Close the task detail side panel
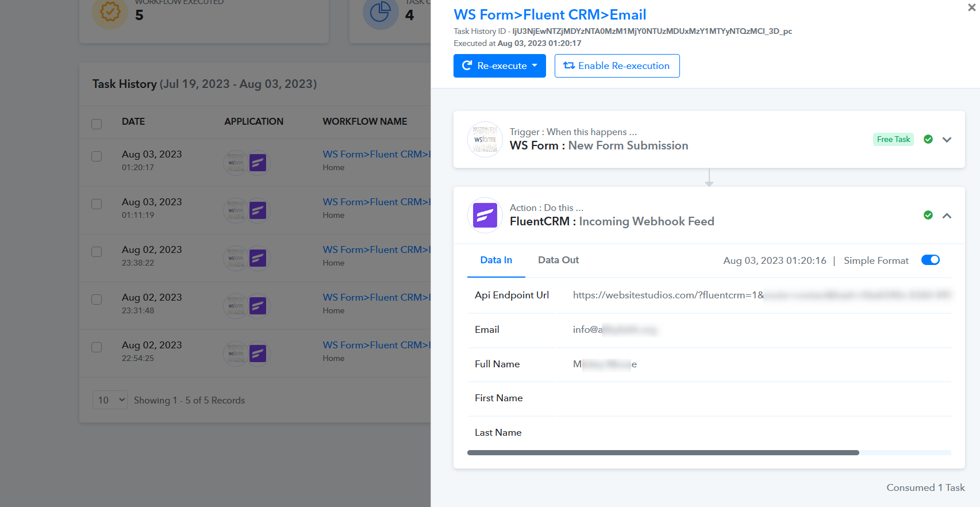This screenshot has height=507, width=980. pos(971,7)
